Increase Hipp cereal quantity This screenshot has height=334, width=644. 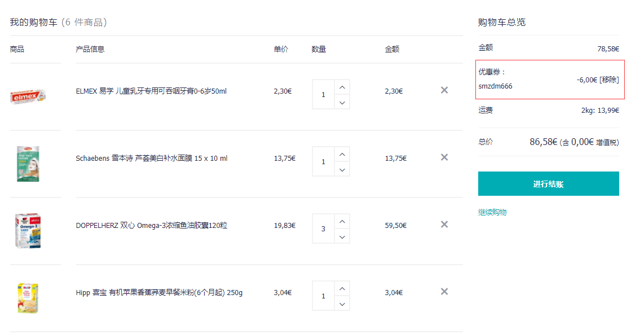coord(342,289)
